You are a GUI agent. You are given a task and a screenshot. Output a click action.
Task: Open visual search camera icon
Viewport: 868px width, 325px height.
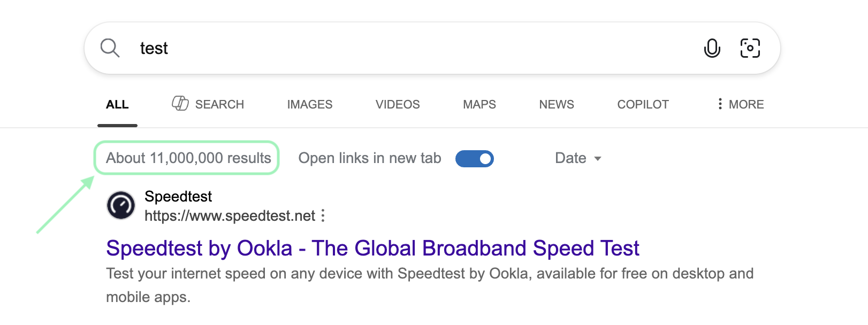point(750,48)
